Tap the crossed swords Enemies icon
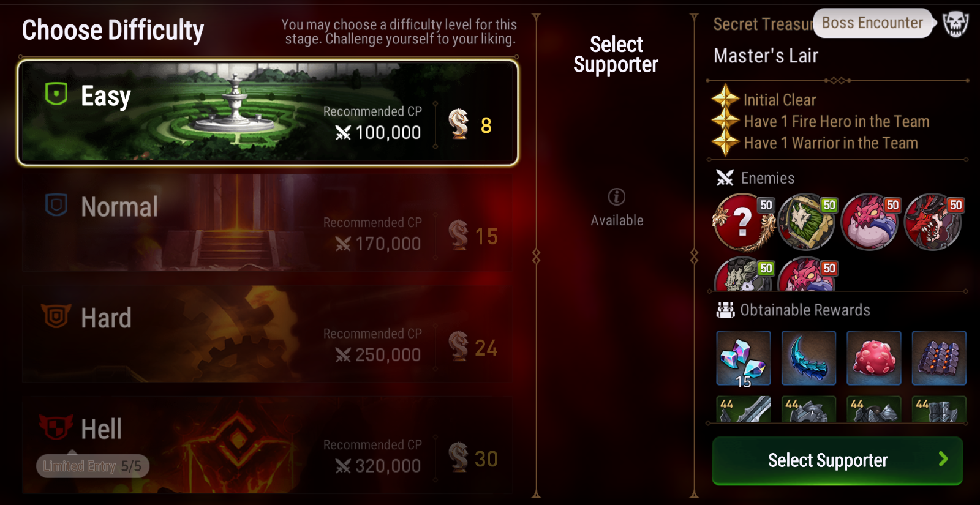 point(725,178)
